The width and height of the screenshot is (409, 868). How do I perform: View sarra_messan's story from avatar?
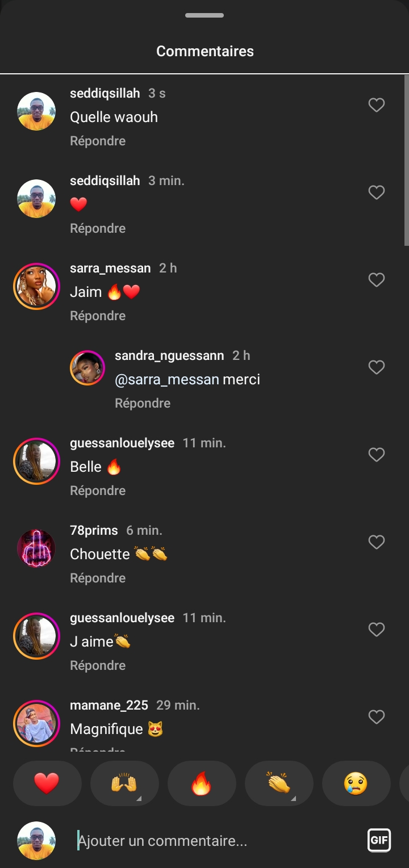[x=36, y=286]
